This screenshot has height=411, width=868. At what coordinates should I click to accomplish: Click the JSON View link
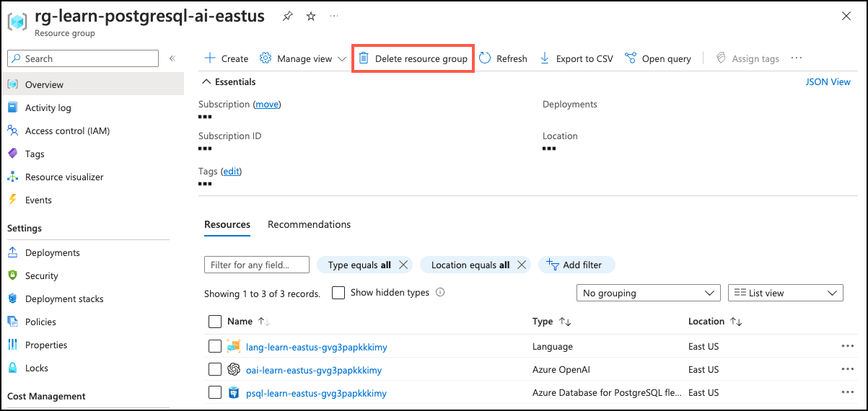pyautogui.click(x=828, y=81)
